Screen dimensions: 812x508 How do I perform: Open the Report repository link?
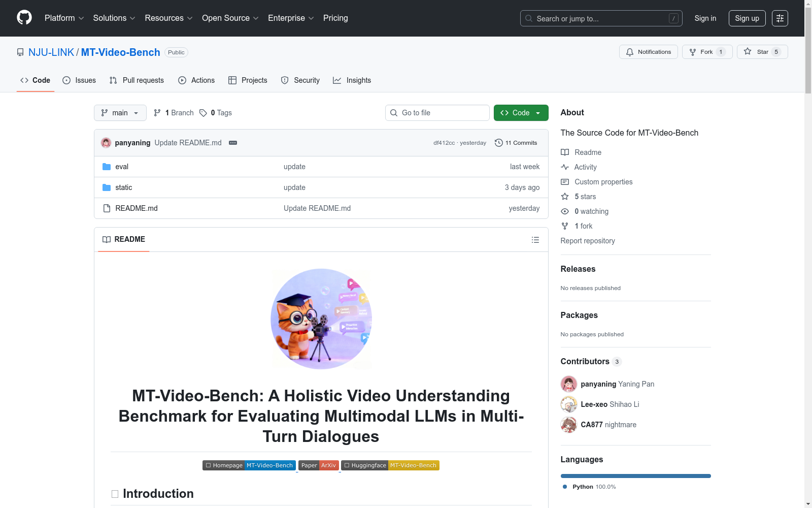click(x=588, y=241)
